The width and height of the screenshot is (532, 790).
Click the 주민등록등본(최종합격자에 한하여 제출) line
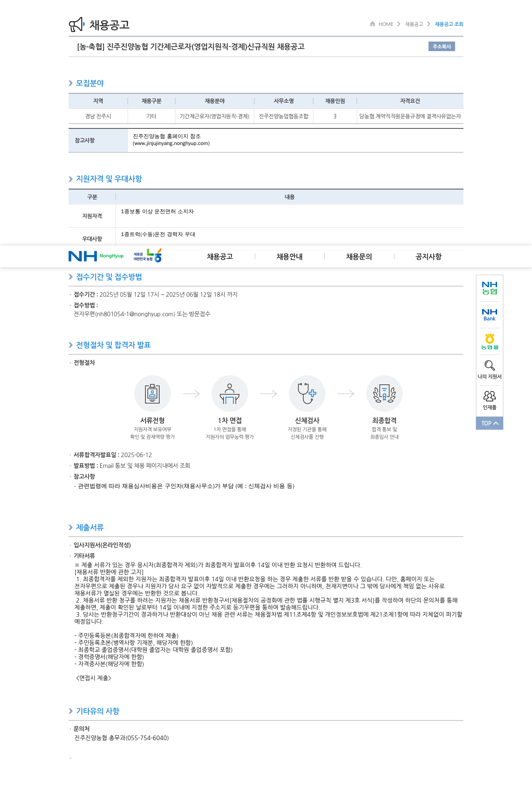pyautogui.click(x=126, y=636)
